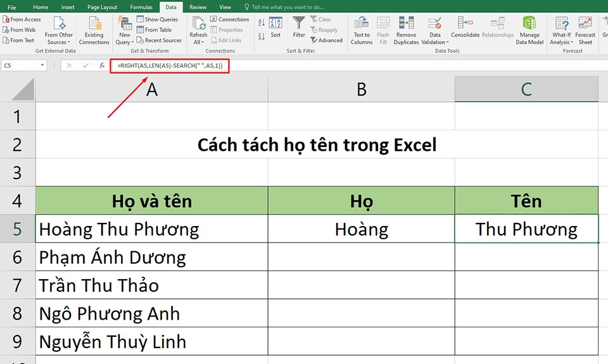Open Manage Data Model
Image resolution: width=608 pixels, height=364 pixels.
[529, 30]
